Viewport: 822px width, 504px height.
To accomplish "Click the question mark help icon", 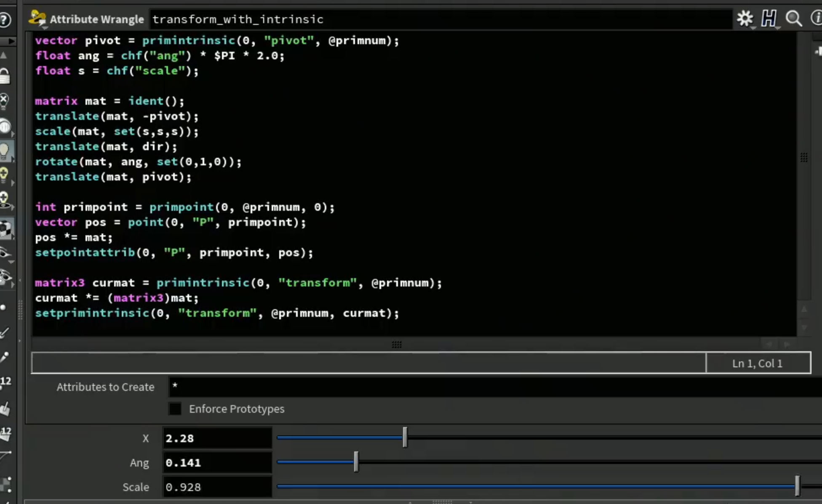I will pyautogui.click(x=5, y=19).
